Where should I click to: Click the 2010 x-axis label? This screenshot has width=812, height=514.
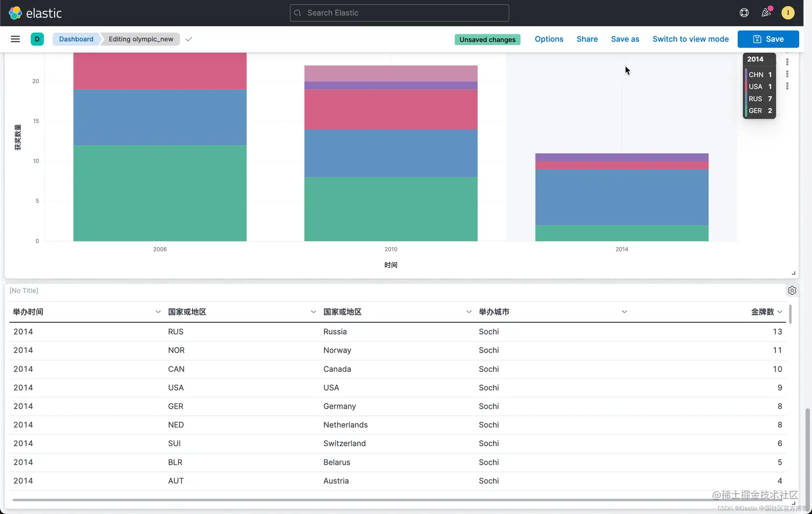(391, 249)
